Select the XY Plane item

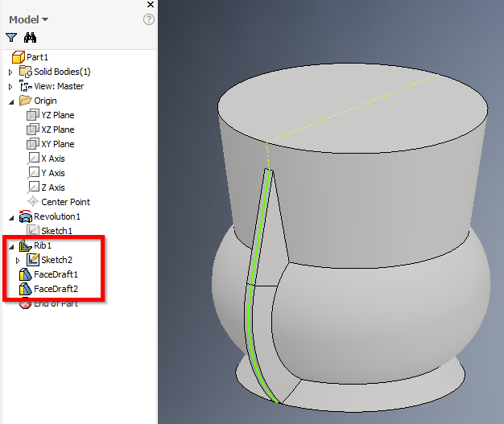pyautogui.click(x=57, y=144)
